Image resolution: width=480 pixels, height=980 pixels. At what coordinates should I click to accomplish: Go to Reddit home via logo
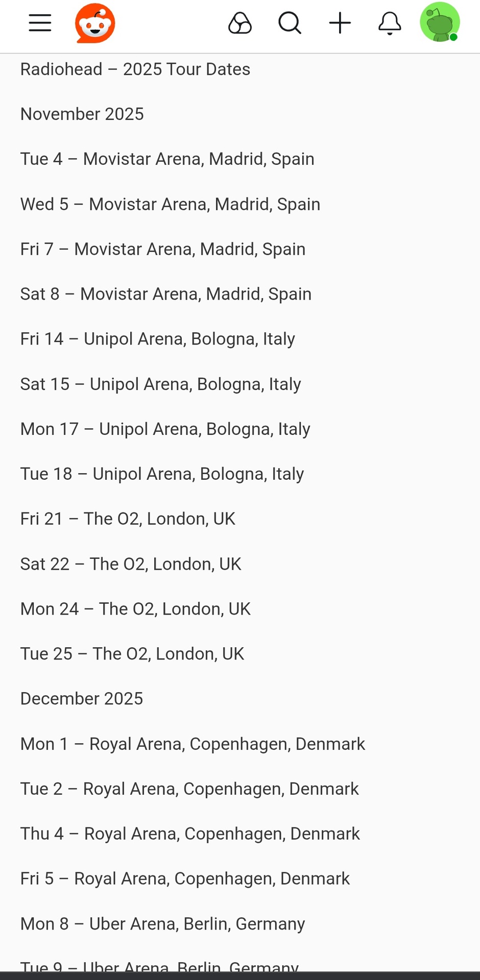click(x=95, y=23)
